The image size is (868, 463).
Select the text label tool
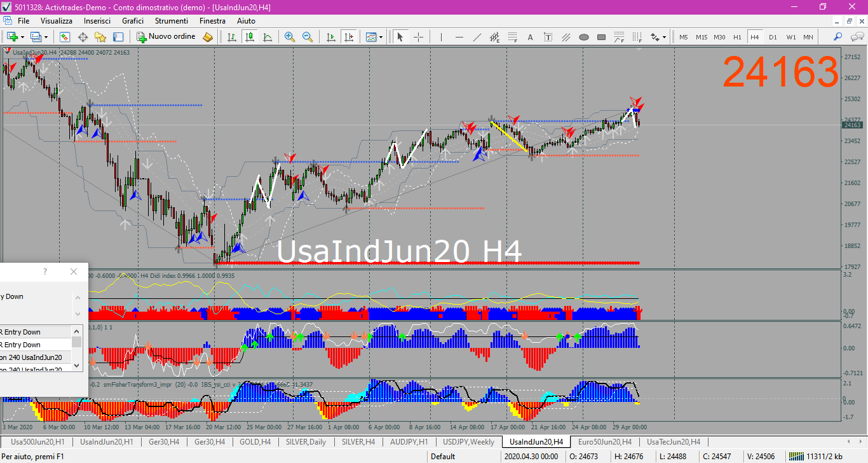pos(548,37)
